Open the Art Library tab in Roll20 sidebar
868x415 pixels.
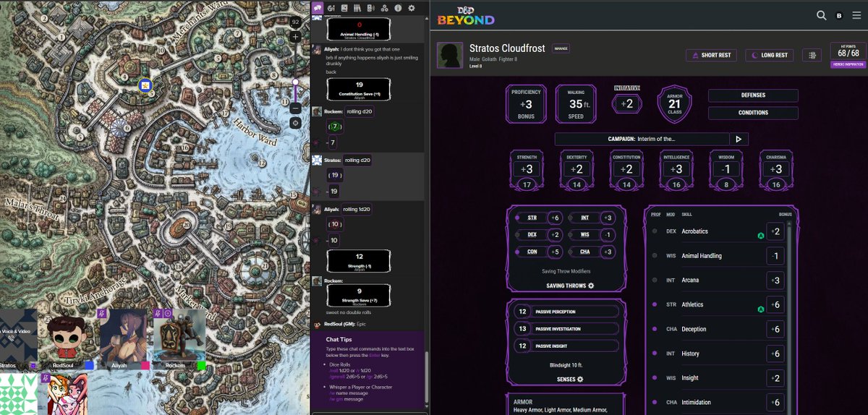[x=332, y=8]
